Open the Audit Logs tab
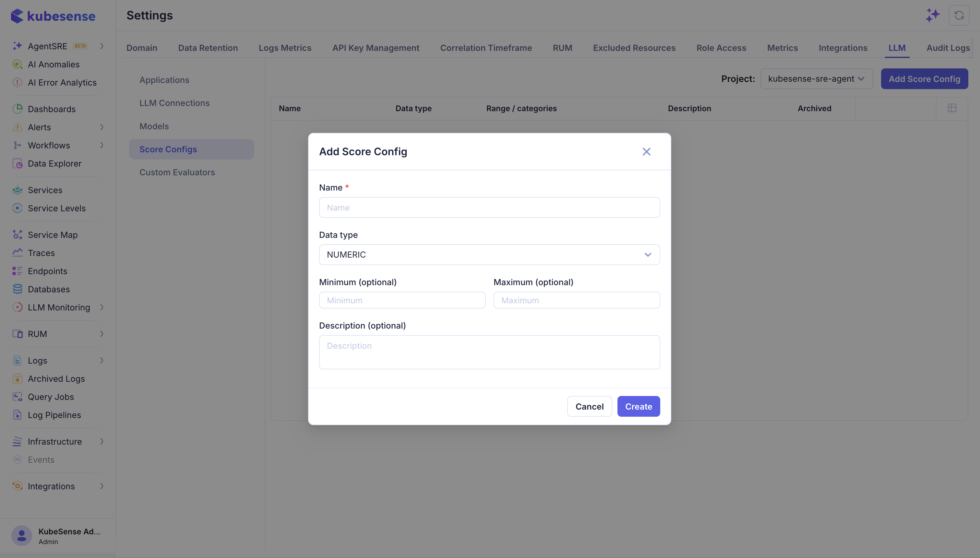 pos(948,48)
